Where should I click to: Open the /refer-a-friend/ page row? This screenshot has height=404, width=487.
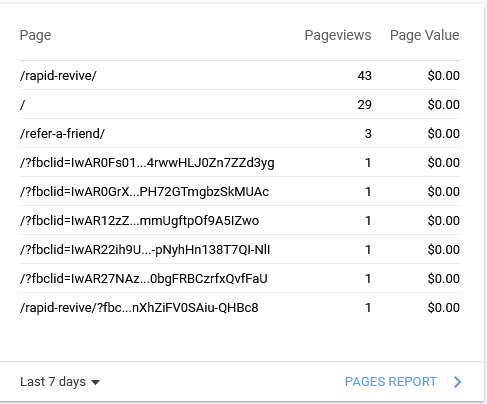[240, 133]
